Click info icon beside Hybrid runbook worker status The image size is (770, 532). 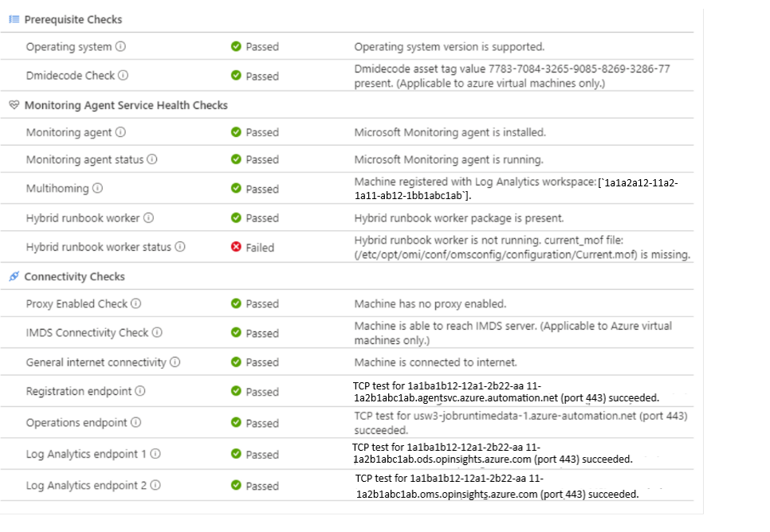180,247
